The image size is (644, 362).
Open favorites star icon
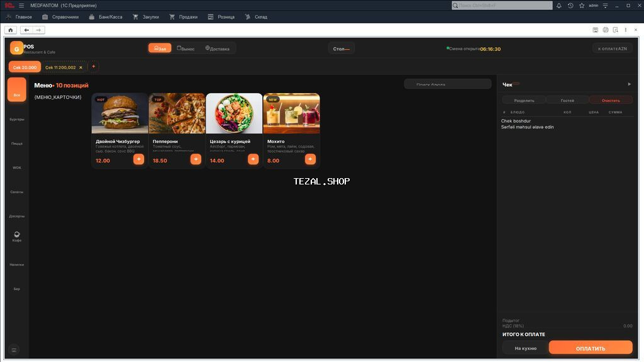coord(582,5)
